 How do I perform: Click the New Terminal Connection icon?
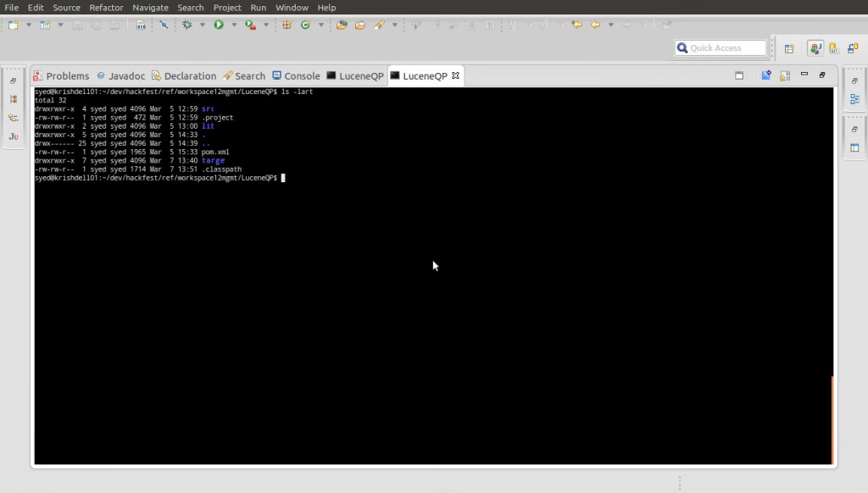tap(766, 75)
